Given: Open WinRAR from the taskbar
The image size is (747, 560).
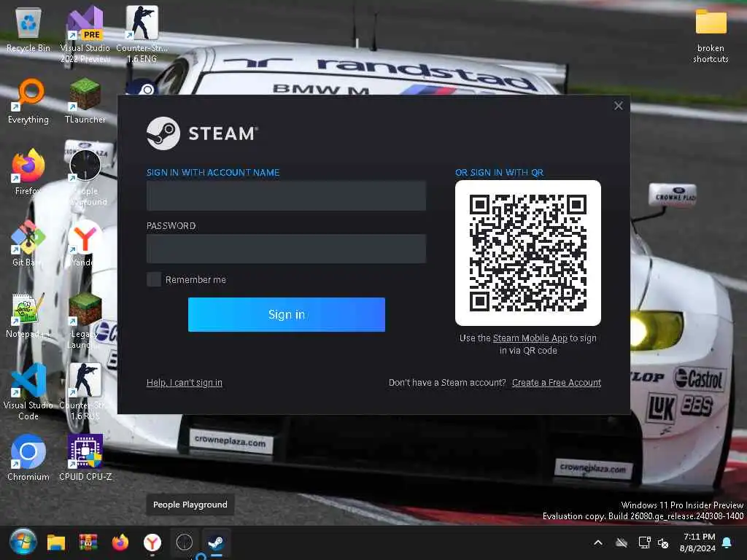Looking at the screenshot, I should coord(88,542).
